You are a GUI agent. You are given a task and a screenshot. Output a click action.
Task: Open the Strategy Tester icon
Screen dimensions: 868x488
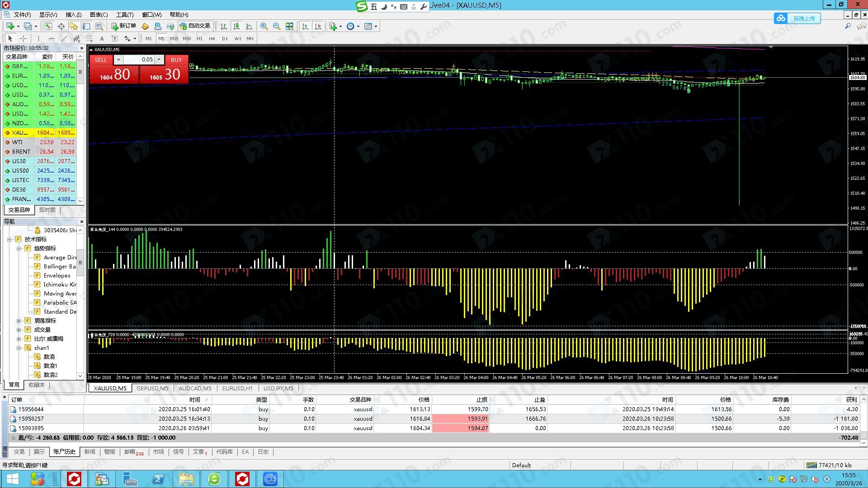pos(99,26)
